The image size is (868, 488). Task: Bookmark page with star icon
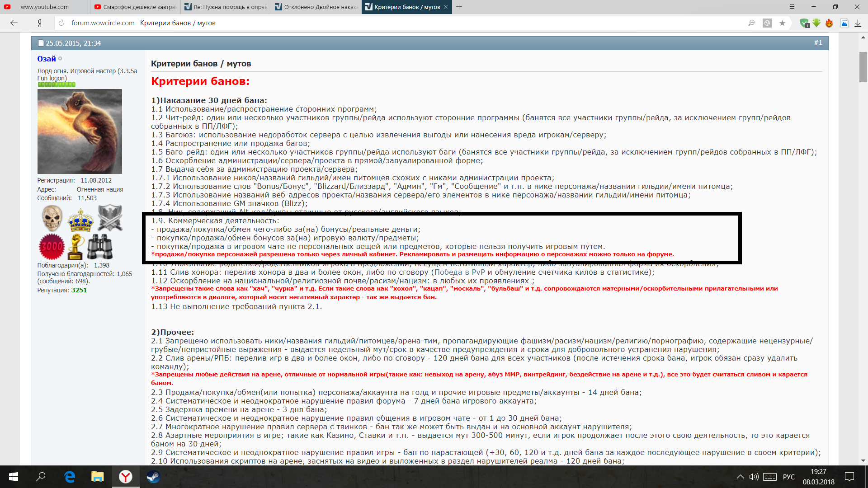782,23
